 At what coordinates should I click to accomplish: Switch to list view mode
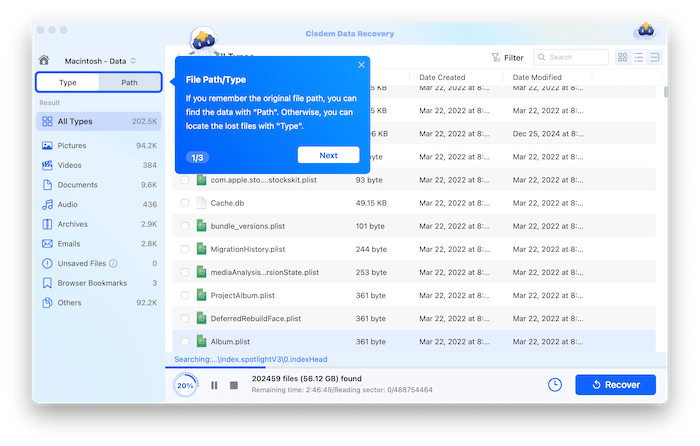(x=639, y=58)
